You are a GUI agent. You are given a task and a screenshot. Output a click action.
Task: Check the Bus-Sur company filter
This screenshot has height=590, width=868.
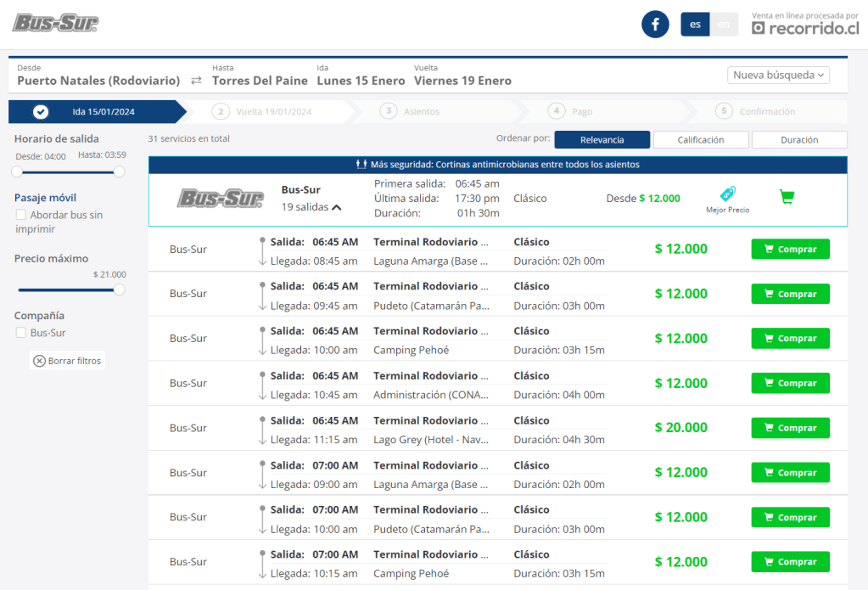(x=21, y=334)
